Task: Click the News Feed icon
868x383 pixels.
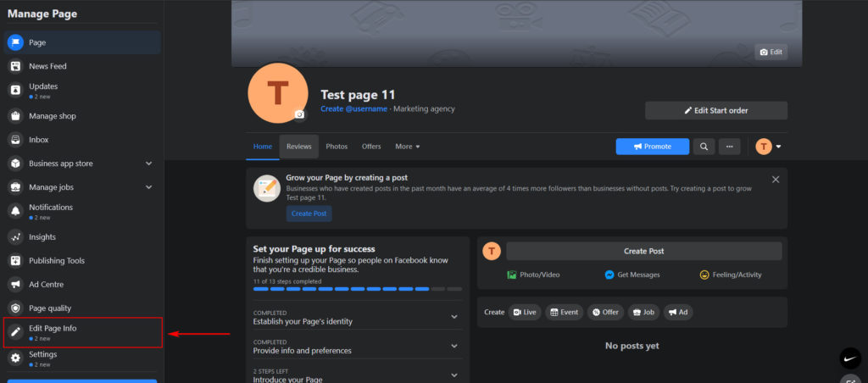Action: [15, 66]
